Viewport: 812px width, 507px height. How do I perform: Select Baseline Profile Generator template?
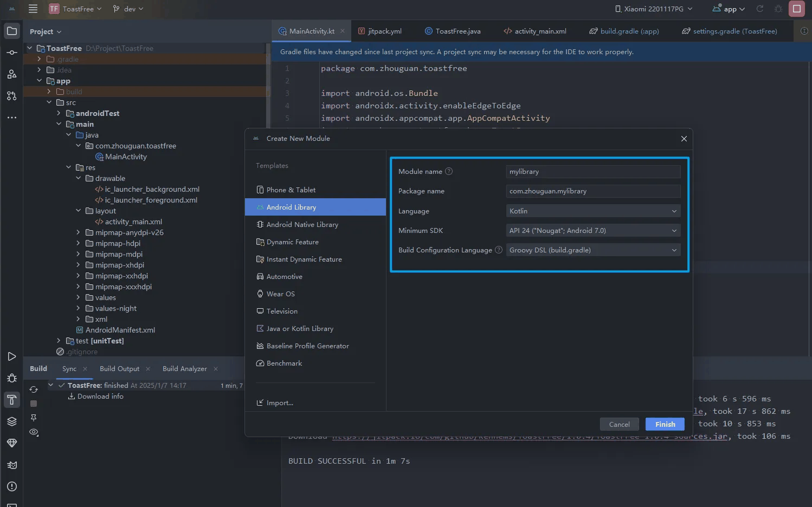315,346
